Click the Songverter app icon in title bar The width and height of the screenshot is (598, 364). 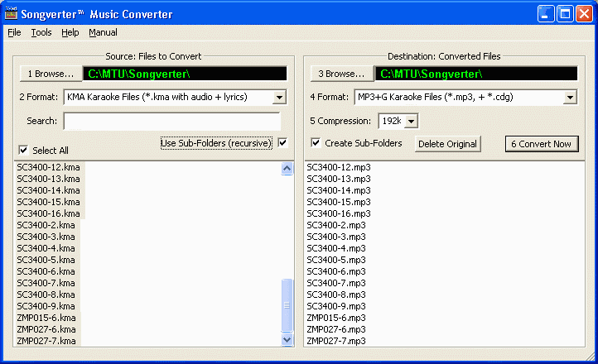point(11,14)
